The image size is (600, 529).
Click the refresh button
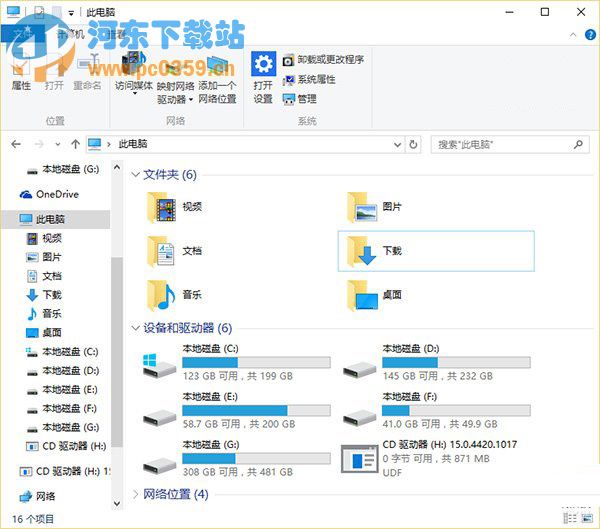pos(413,145)
